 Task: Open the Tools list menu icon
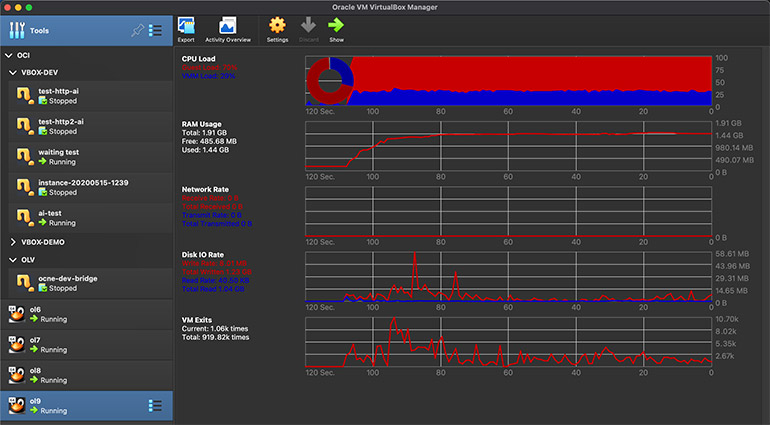coord(156,30)
